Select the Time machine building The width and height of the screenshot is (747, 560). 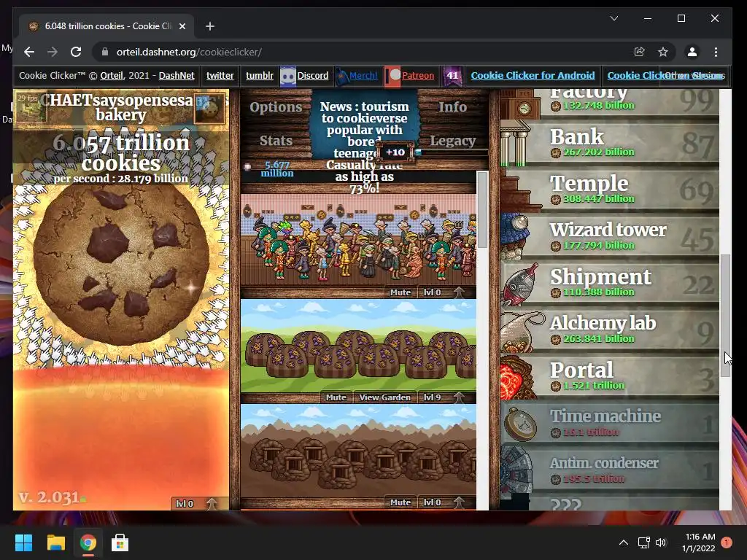point(609,422)
